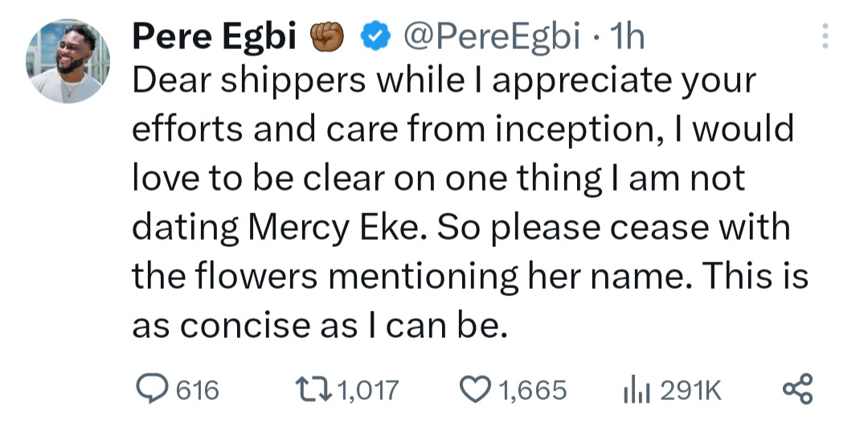Screen dimensions: 868x428
Task: Click the 1,017 retweets count
Action: point(368,391)
